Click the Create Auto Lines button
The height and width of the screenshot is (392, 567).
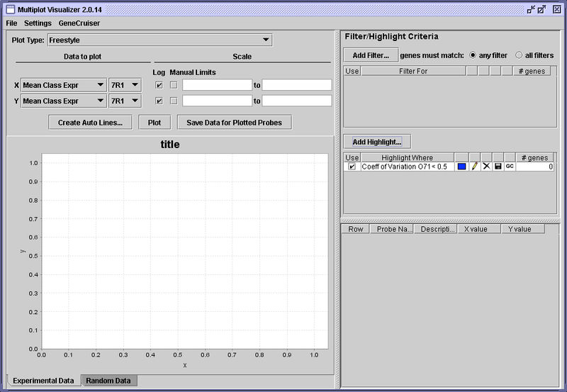tap(91, 123)
